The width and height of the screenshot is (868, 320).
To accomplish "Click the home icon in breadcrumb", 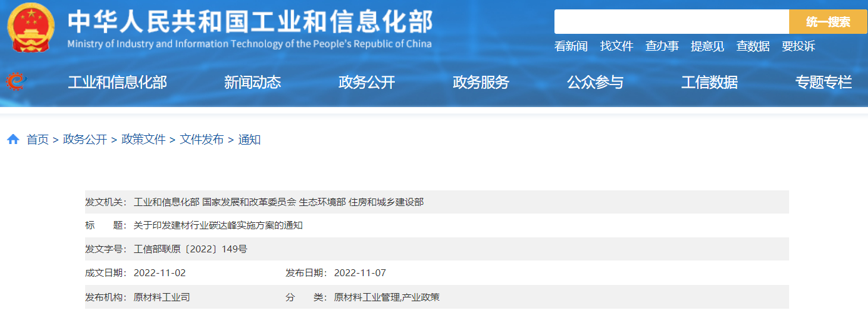I will tap(13, 140).
